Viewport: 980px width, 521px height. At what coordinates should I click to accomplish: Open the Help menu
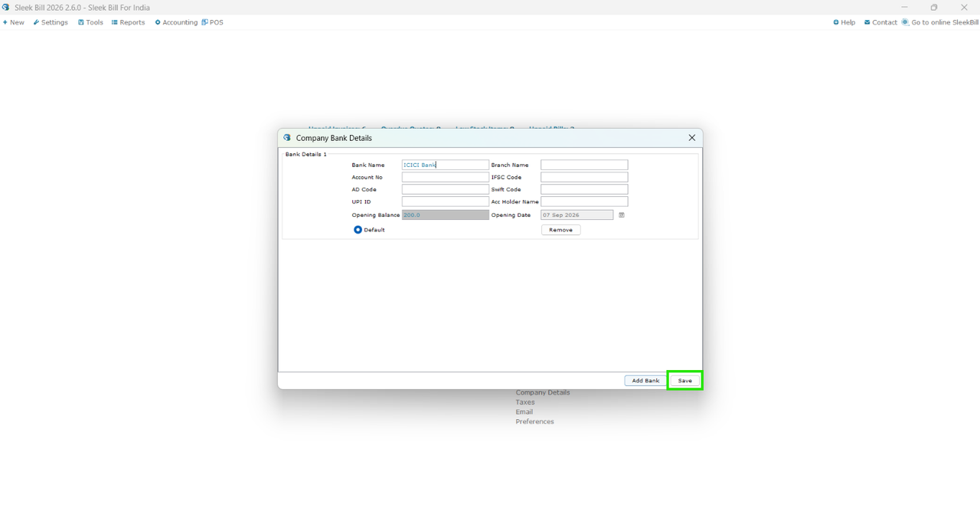(844, 22)
